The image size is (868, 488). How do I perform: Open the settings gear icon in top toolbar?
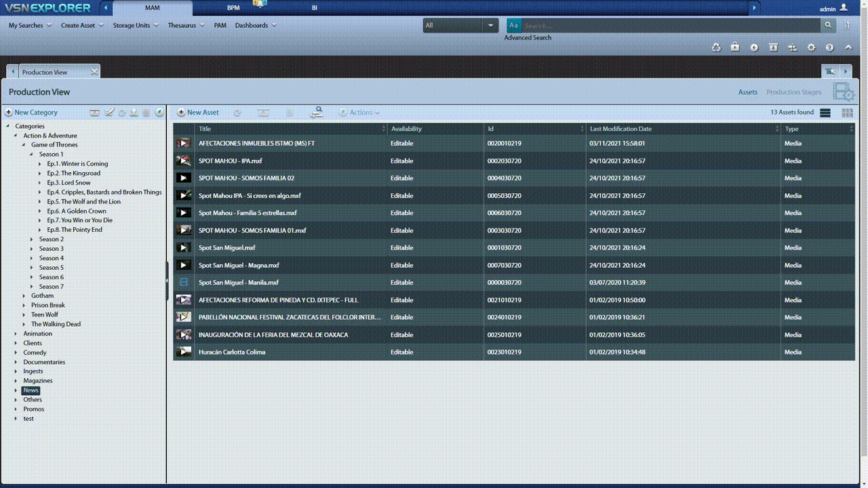pos(811,47)
